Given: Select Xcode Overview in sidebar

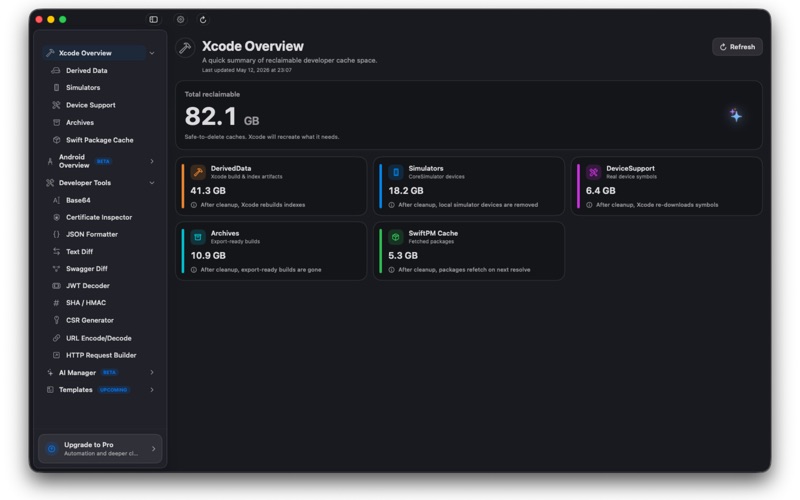Looking at the screenshot, I should 94,53.
